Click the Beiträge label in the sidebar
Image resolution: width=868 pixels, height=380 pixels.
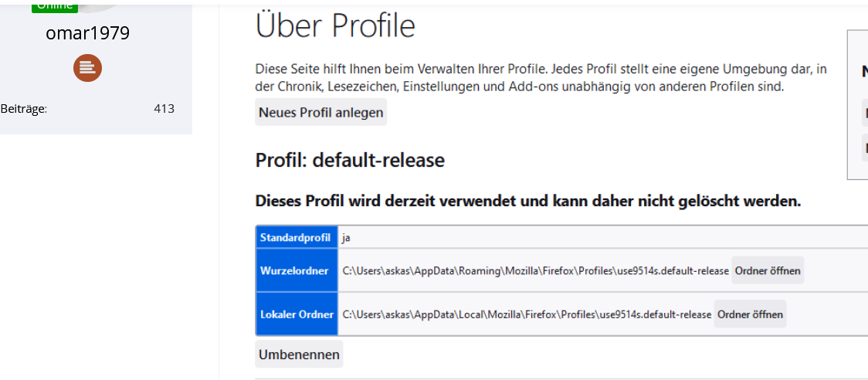click(x=24, y=109)
